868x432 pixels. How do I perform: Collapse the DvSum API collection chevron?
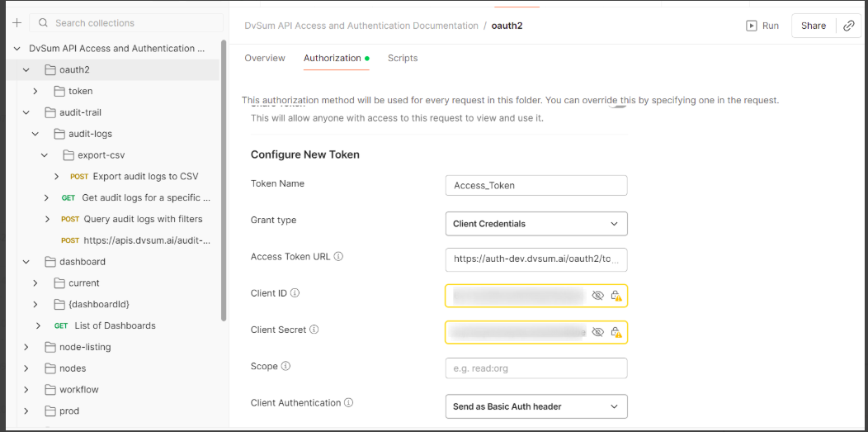pos(17,49)
